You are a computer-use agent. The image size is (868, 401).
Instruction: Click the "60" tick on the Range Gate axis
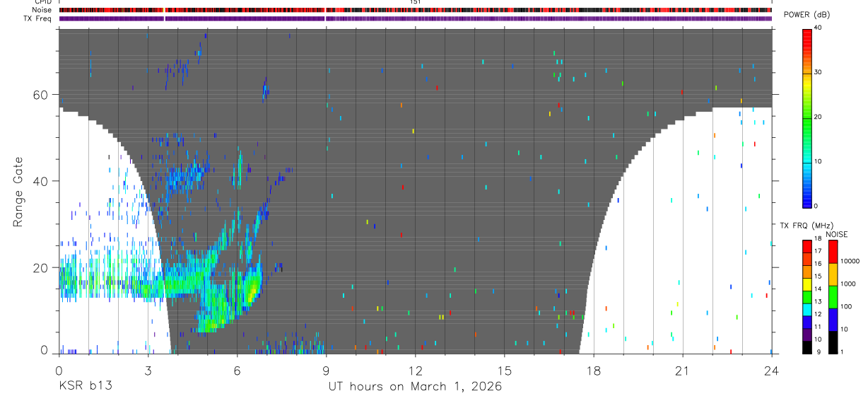pyautogui.click(x=40, y=94)
